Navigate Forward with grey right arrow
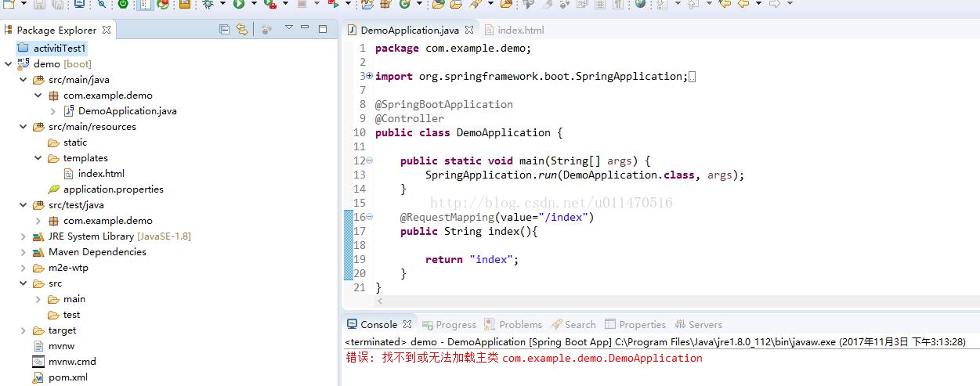The height and width of the screenshot is (386, 980). [775, 4]
